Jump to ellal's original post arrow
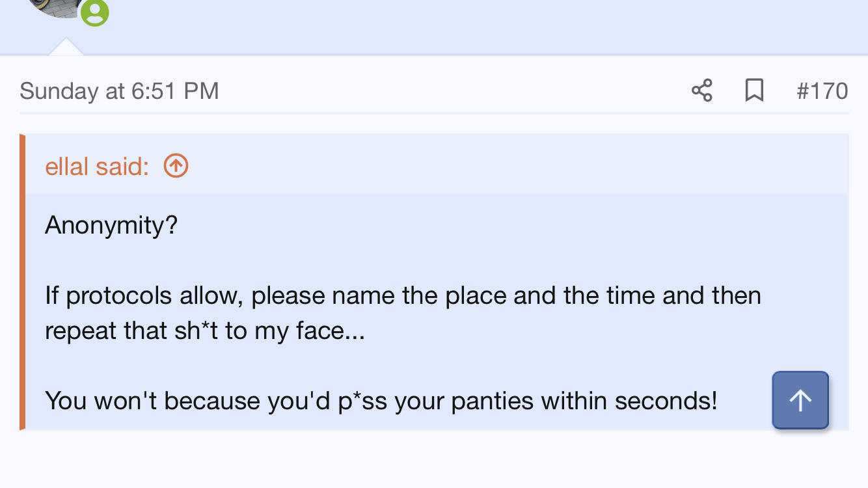 (x=176, y=166)
